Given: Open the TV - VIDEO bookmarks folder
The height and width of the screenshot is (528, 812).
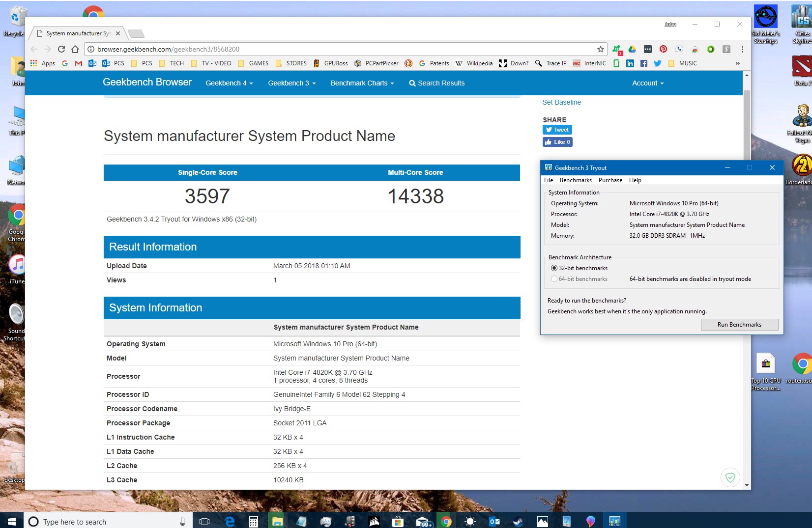Looking at the screenshot, I should pyautogui.click(x=211, y=63).
